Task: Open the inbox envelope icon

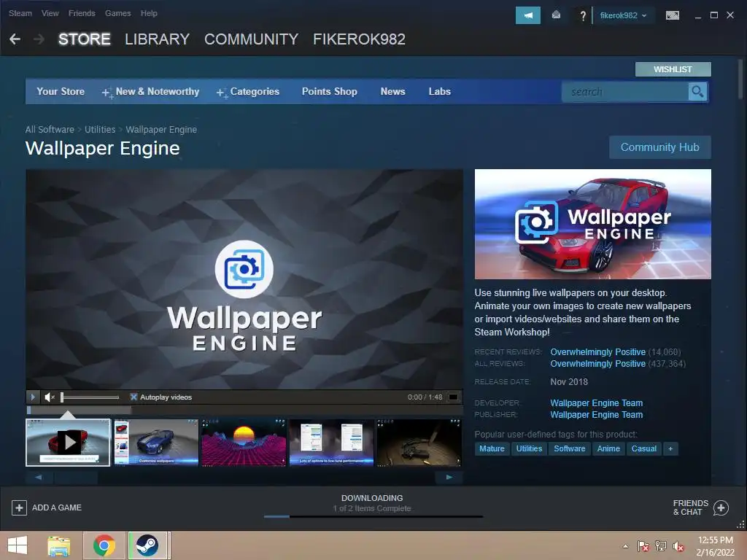Action: (556, 15)
